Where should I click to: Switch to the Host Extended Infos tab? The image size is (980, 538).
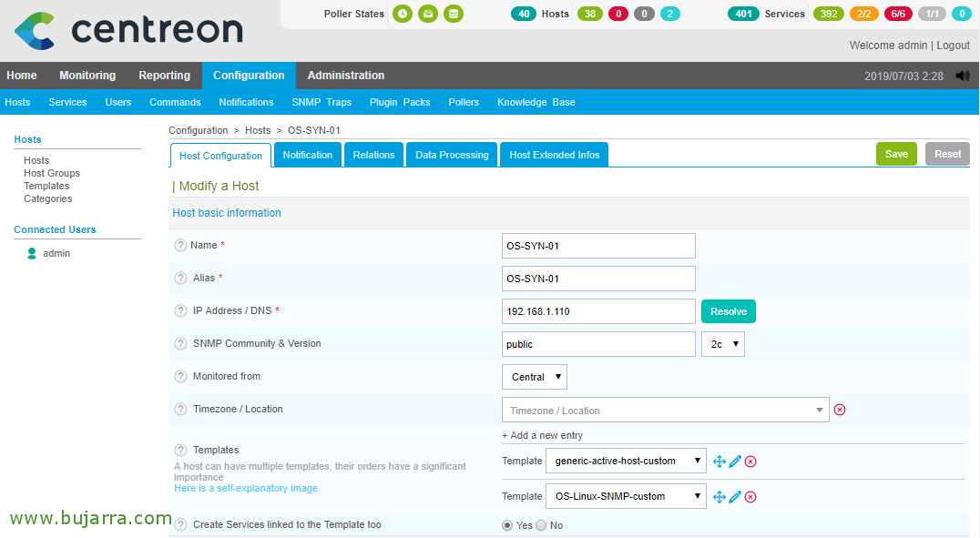[555, 155]
